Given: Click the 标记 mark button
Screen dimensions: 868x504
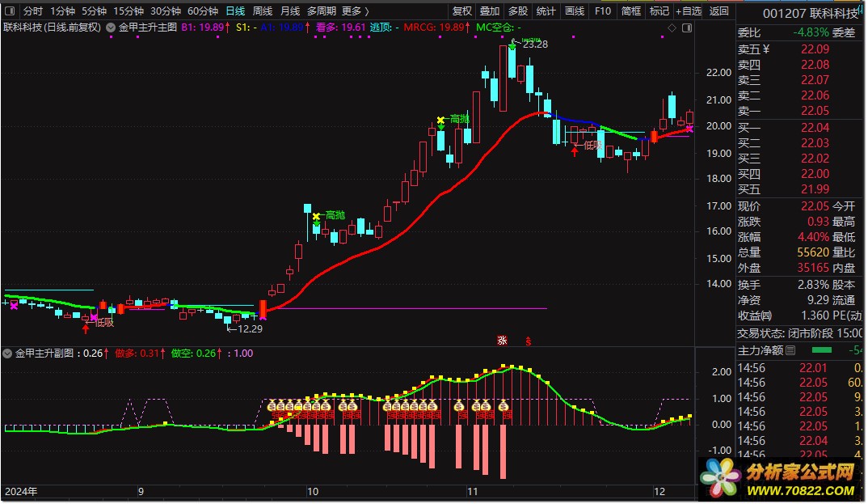Looking at the screenshot, I should point(659,11).
